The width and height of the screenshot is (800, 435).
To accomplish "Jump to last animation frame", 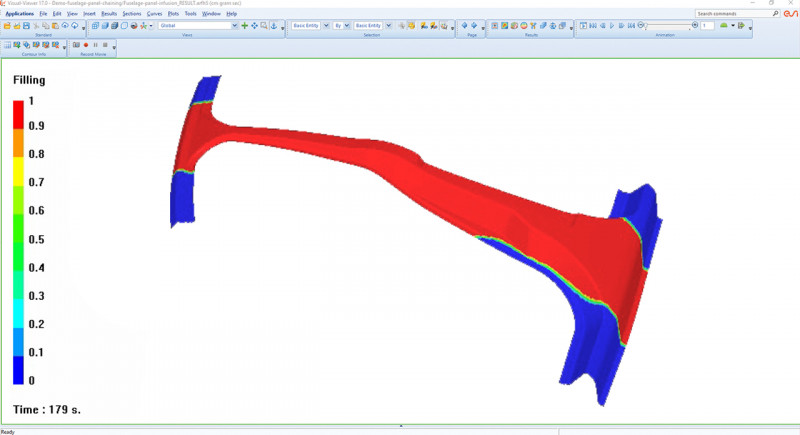I will click(631, 25).
